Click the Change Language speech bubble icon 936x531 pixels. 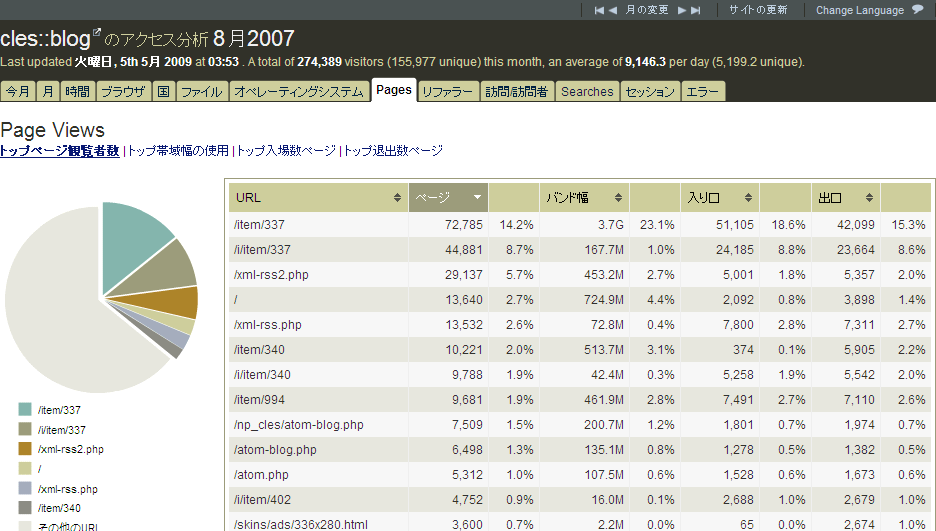(x=917, y=10)
